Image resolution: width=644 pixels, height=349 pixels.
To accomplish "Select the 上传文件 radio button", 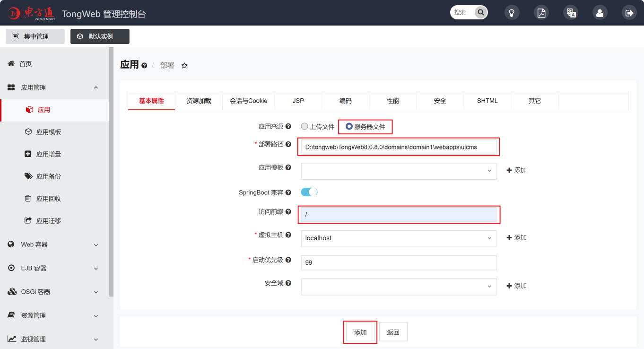I will click(305, 126).
